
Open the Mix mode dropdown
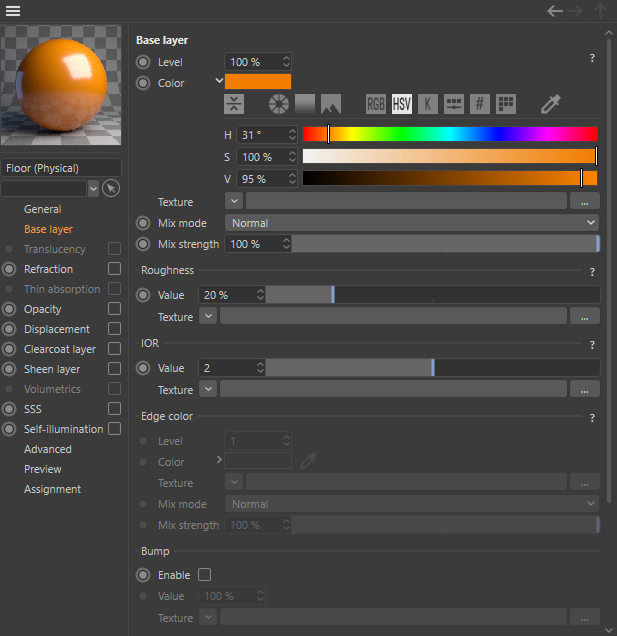pyautogui.click(x=412, y=223)
